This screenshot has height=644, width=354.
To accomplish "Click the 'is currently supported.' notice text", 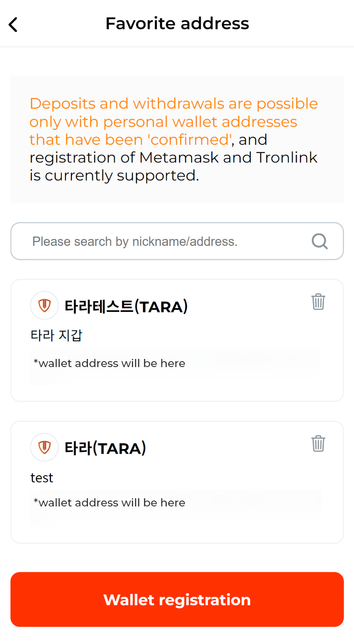I will click(114, 176).
